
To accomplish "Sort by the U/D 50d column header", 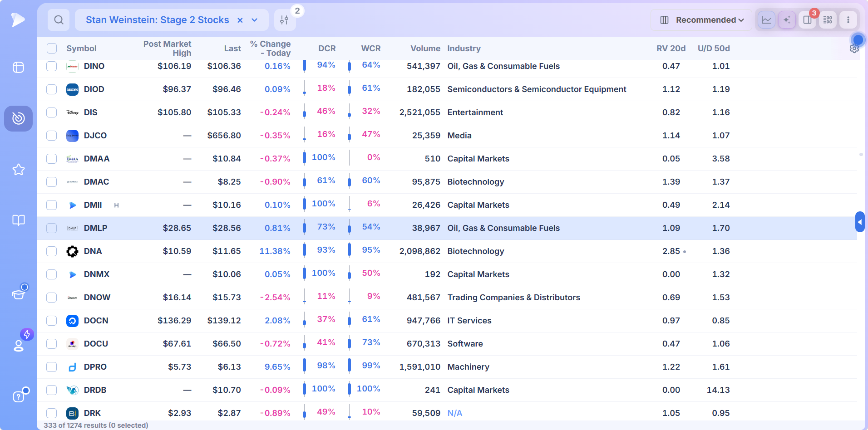I will pyautogui.click(x=714, y=49).
